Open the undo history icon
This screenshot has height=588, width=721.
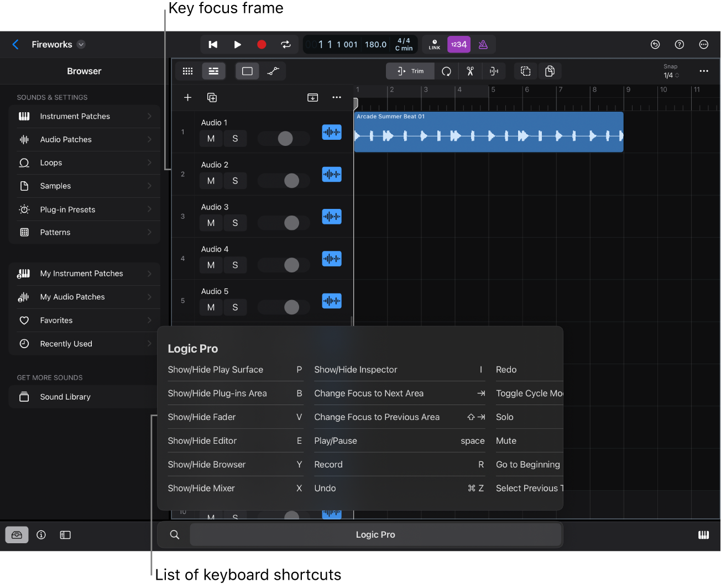point(655,45)
